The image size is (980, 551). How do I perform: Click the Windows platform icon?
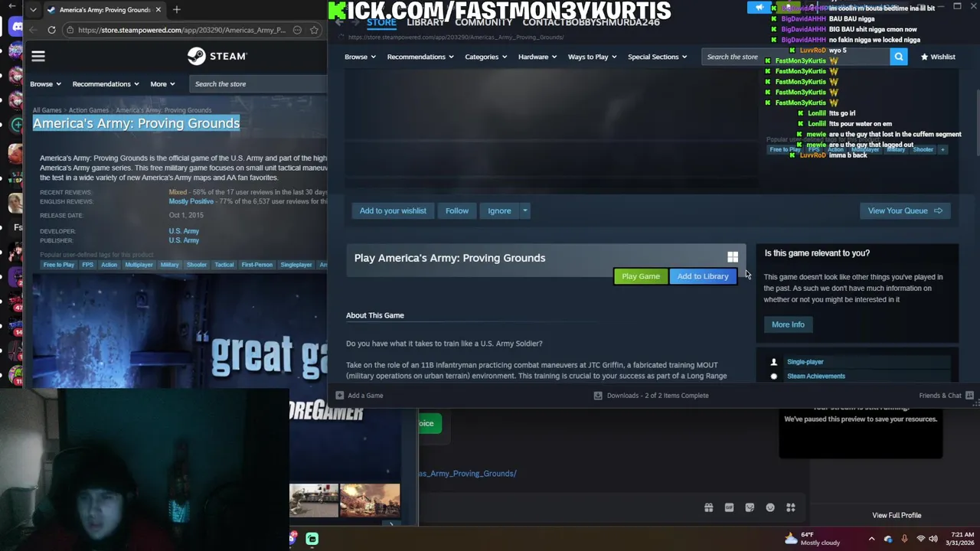click(733, 258)
